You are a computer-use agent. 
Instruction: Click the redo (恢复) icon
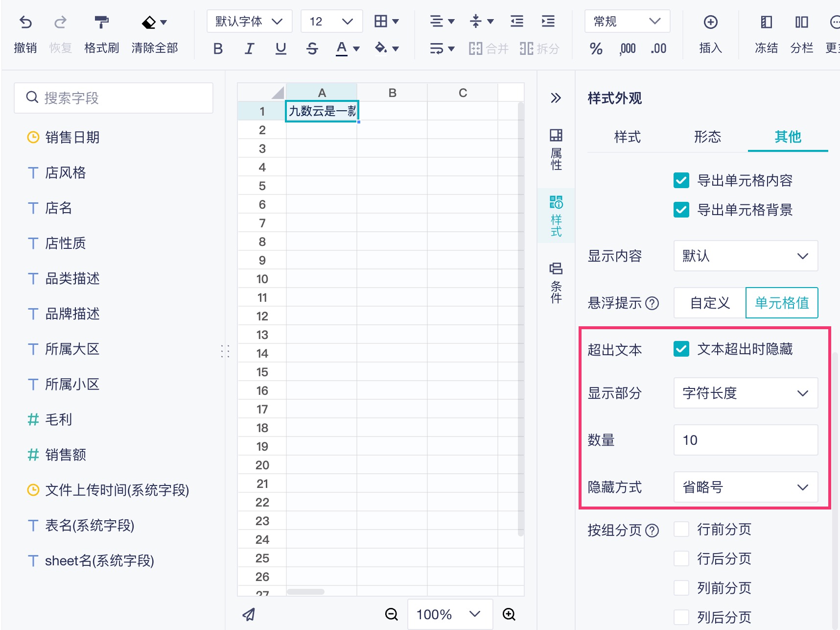(x=60, y=22)
